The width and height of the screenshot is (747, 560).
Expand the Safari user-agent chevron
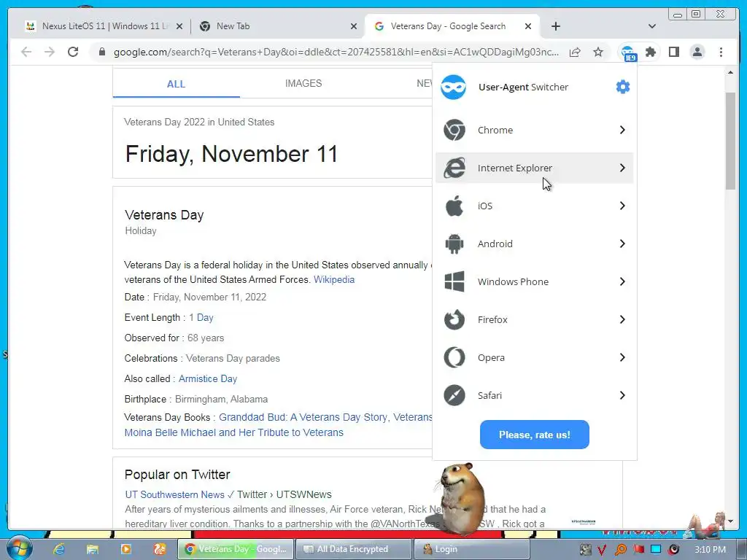click(x=622, y=395)
